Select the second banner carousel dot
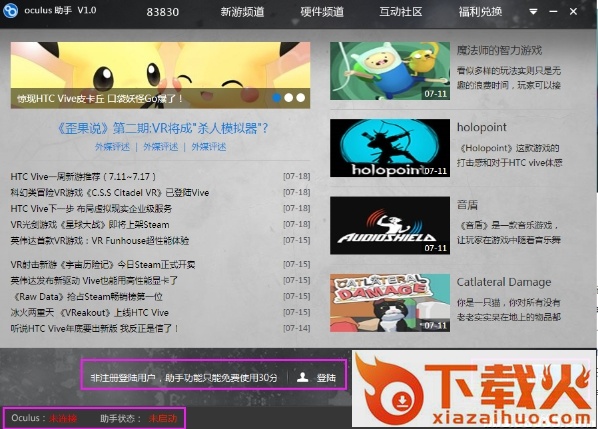 pos(289,98)
